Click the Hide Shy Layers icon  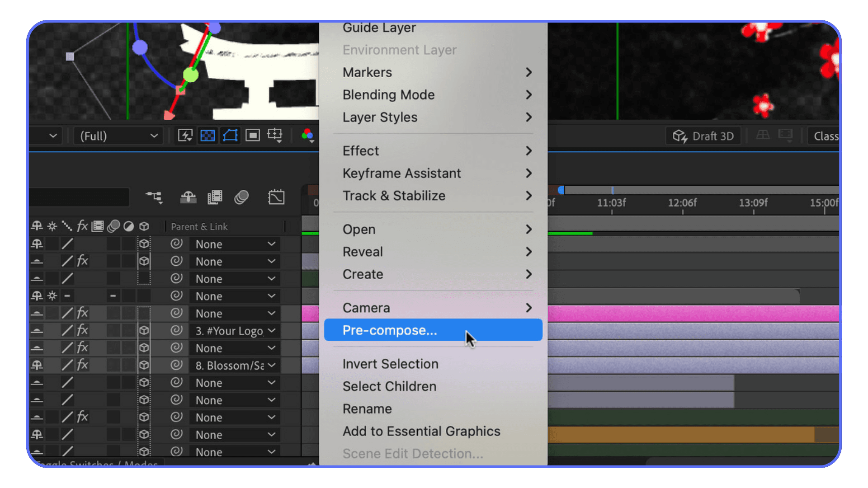pos(188,197)
